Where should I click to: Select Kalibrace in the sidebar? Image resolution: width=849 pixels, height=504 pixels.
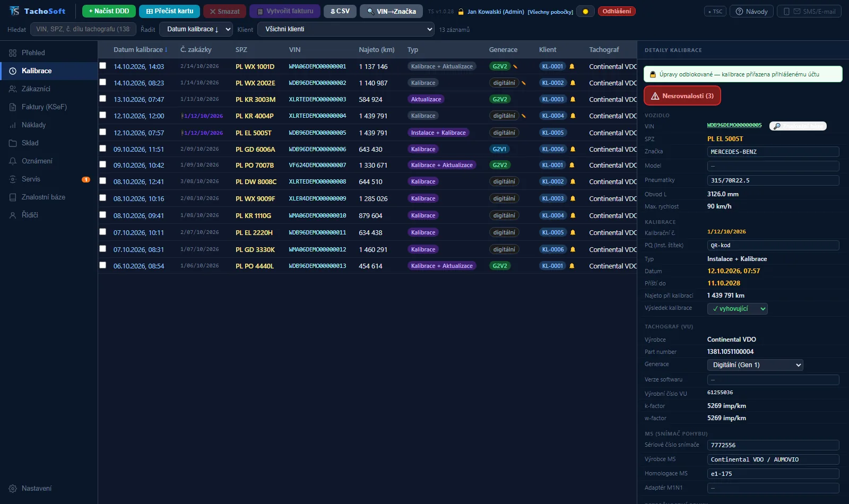click(49, 71)
